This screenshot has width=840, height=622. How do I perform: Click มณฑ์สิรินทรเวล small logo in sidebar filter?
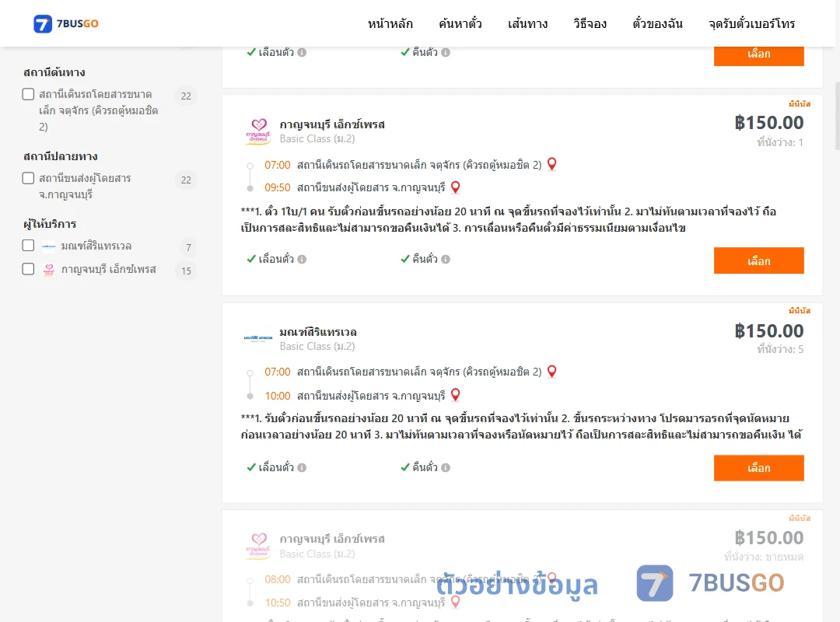pos(49,246)
